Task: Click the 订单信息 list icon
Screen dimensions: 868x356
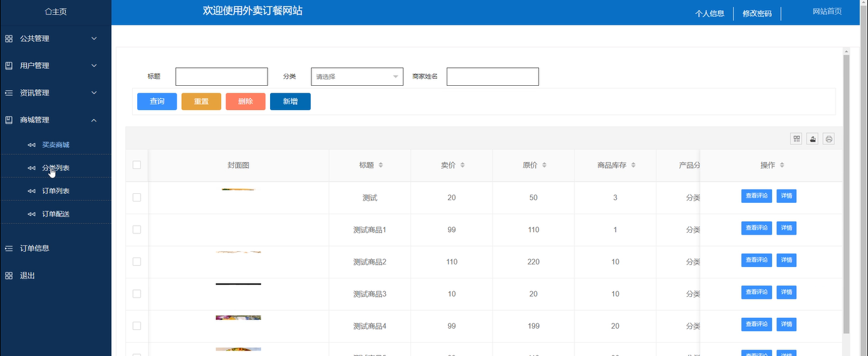Action: [9, 248]
